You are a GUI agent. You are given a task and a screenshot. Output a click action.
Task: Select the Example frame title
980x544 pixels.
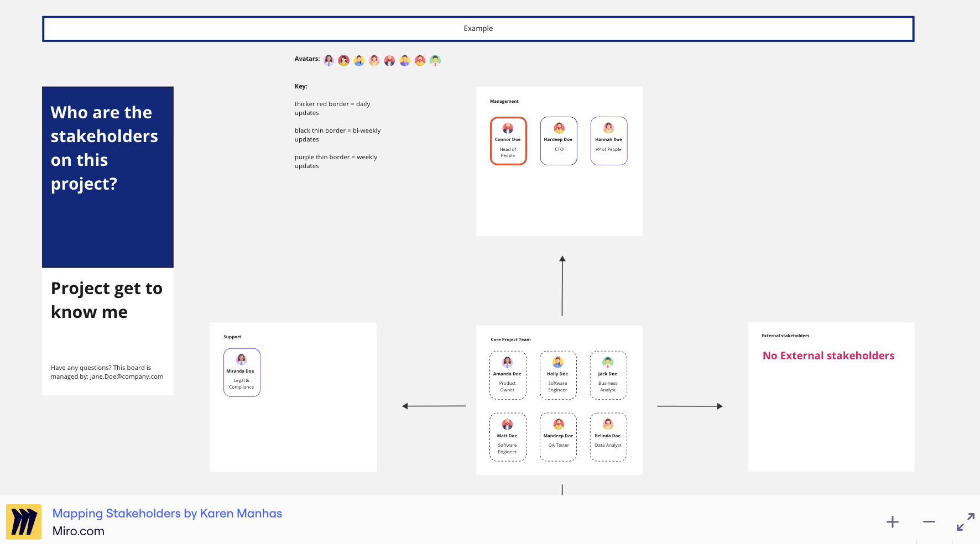click(478, 28)
